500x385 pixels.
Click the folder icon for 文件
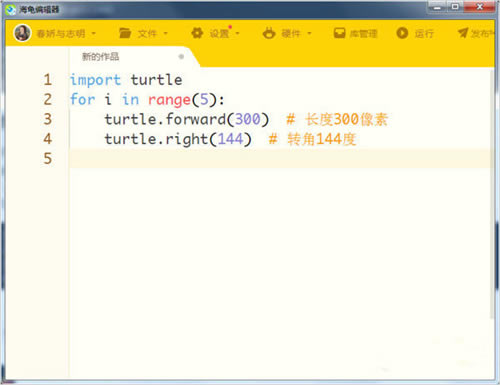pyautogui.click(x=125, y=33)
